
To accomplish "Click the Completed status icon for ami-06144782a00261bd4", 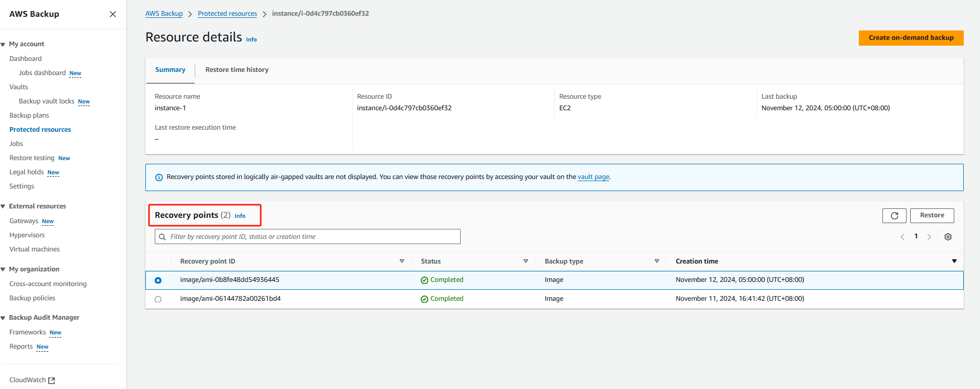I will point(424,299).
